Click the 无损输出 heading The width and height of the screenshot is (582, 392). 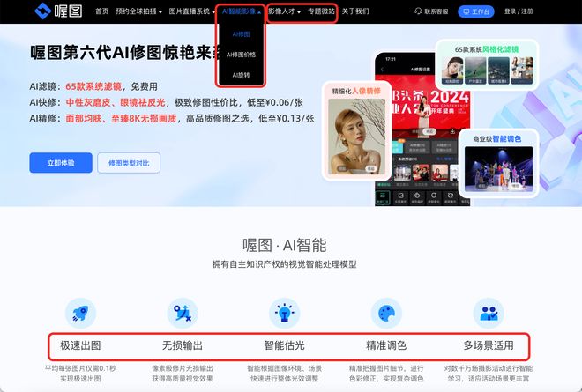(x=183, y=345)
